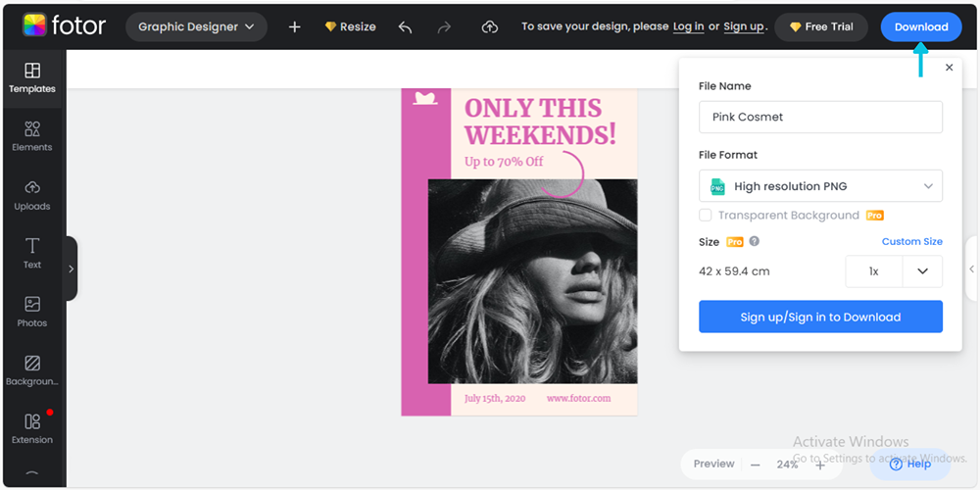Screen dimensions: 980x490
Task: Click the zoom out minus button
Action: (x=756, y=465)
